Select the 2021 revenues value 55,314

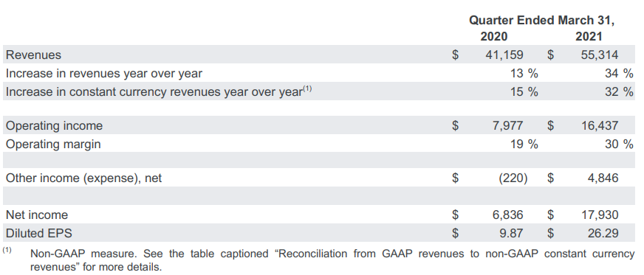pos(599,55)
